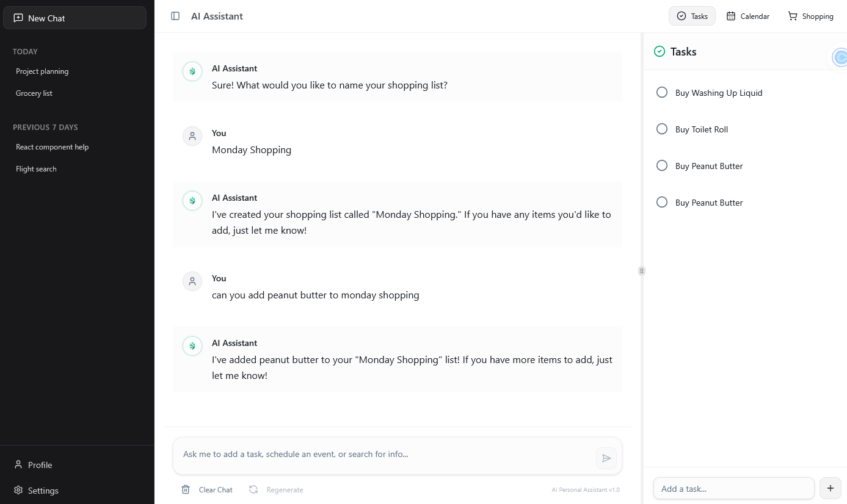This screenshot has width=847, height=504.
Task: Open the "Grocery list" conversation
Action: [35, 93]
